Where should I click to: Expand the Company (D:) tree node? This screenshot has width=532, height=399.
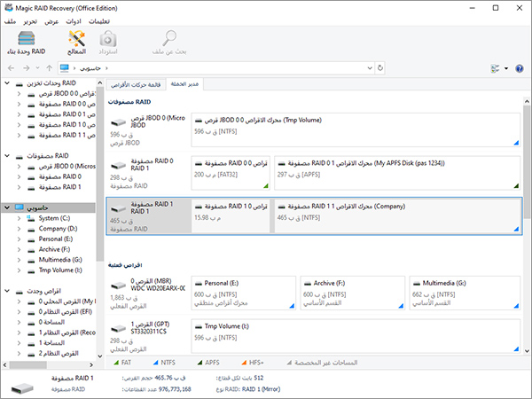point(19,229)
